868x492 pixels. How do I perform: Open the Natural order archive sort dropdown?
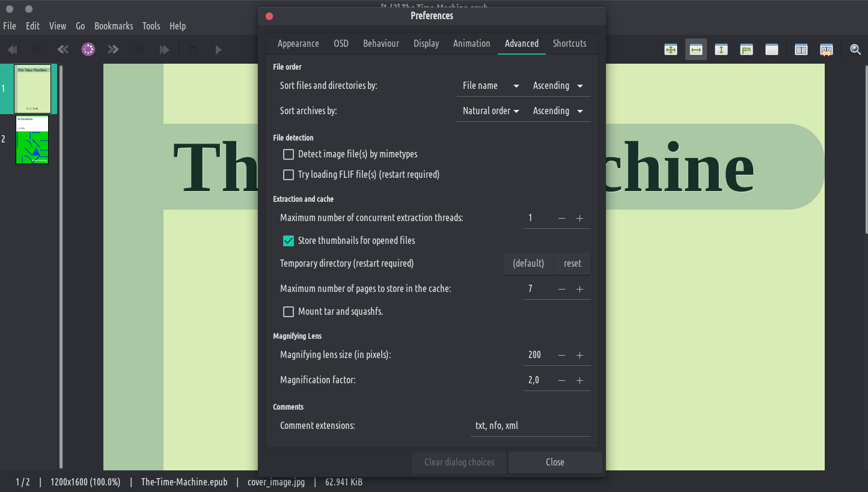(490, 111)
